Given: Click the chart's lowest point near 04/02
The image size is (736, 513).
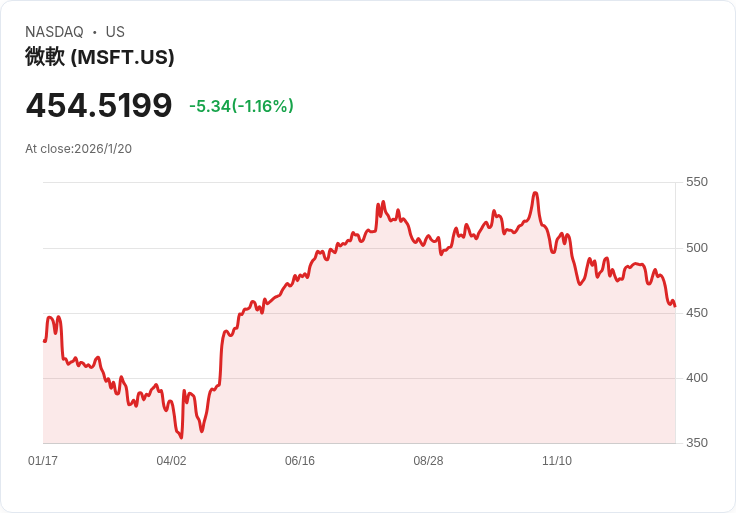Looking at the screenshot, I should [182, 438].
